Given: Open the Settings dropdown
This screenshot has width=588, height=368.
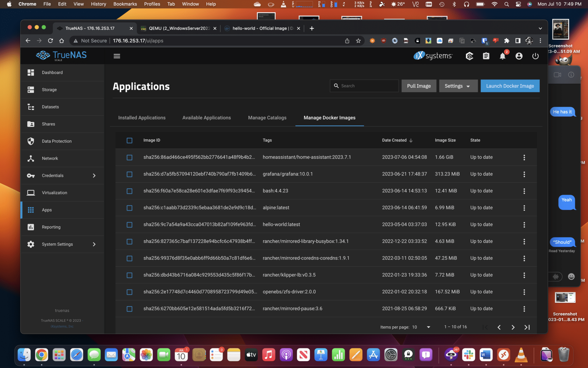Looking at the screenshot, I should click(x=458, y=86).
